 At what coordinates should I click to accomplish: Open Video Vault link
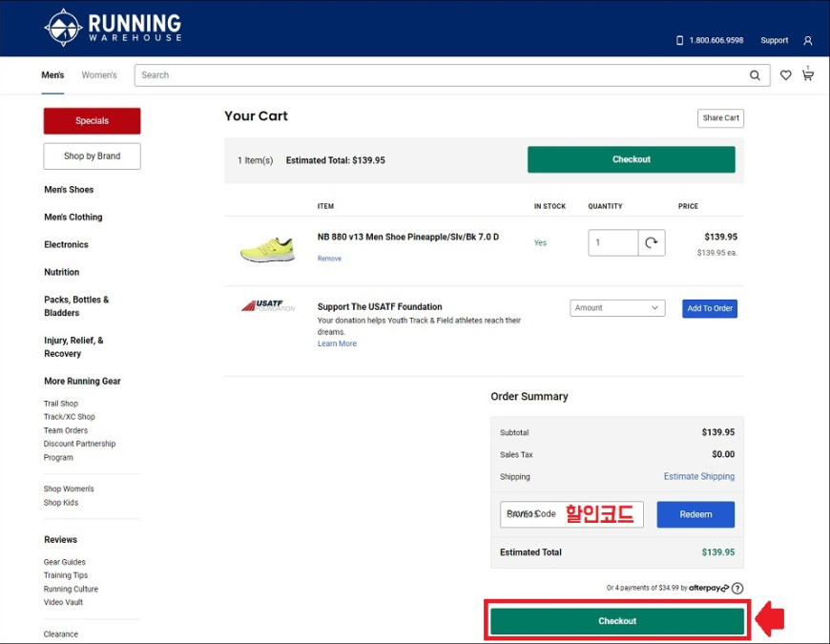coord(64,602)
